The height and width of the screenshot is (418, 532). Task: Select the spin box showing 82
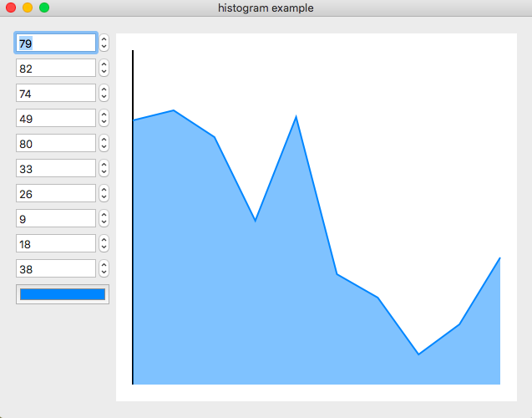click(55, 68)
